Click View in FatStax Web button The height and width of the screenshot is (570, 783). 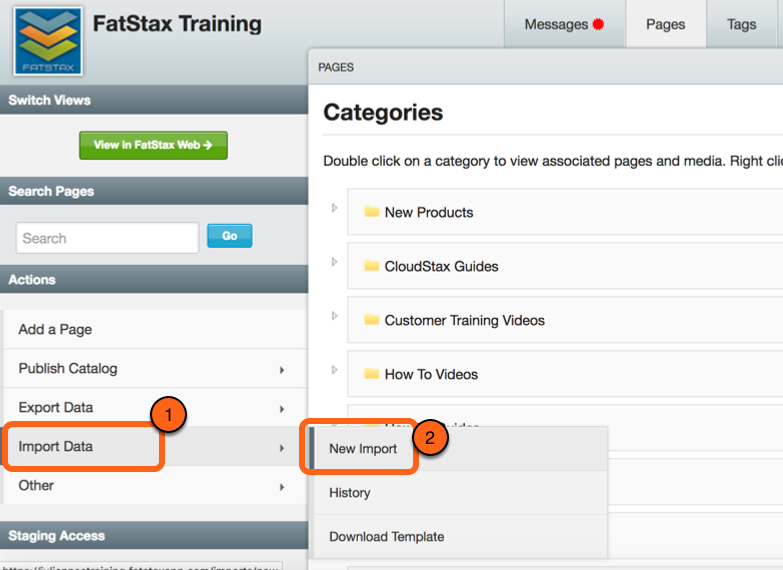(153, 145)
